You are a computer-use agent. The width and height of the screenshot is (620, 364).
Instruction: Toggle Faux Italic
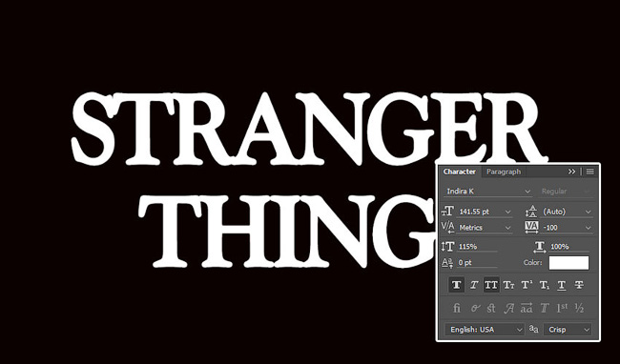tap(474, 285)
